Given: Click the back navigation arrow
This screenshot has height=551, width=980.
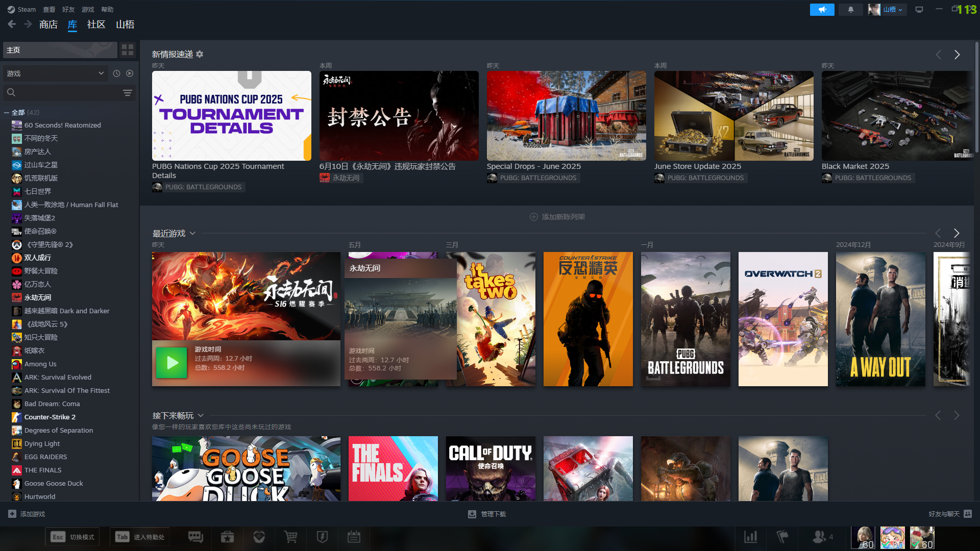Looking at the screenshot, I should coord(12,24).
